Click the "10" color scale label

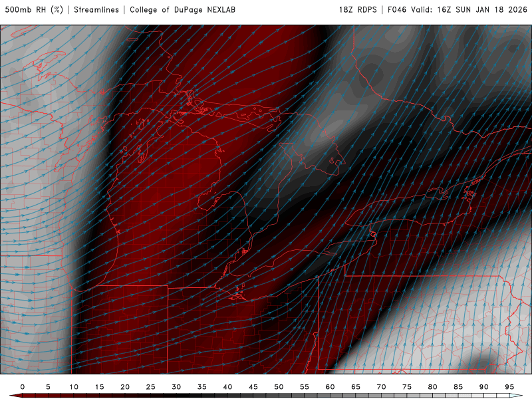pyautogui.click(x=74, y=387)
